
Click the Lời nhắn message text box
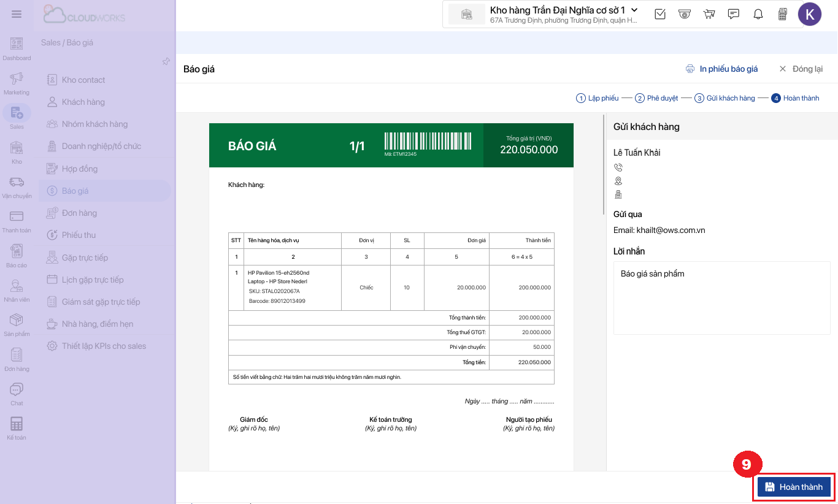(721, 298)
